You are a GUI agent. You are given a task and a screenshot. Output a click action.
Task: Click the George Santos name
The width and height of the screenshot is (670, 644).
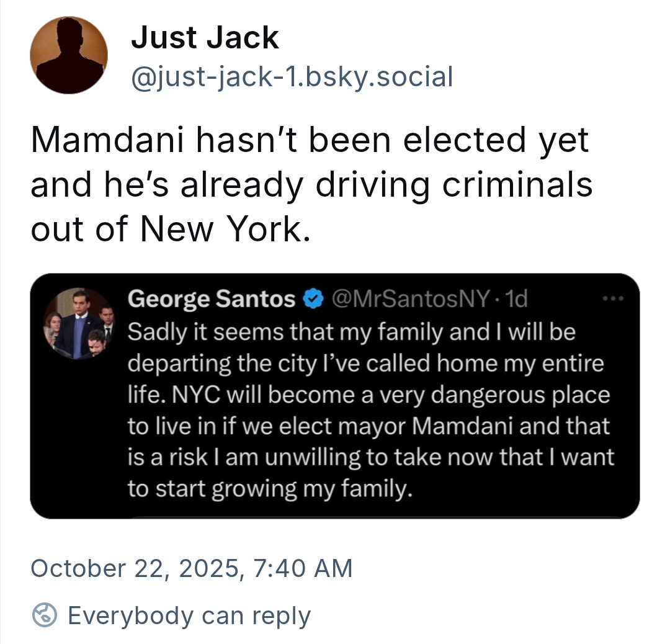tap(211, 300)
